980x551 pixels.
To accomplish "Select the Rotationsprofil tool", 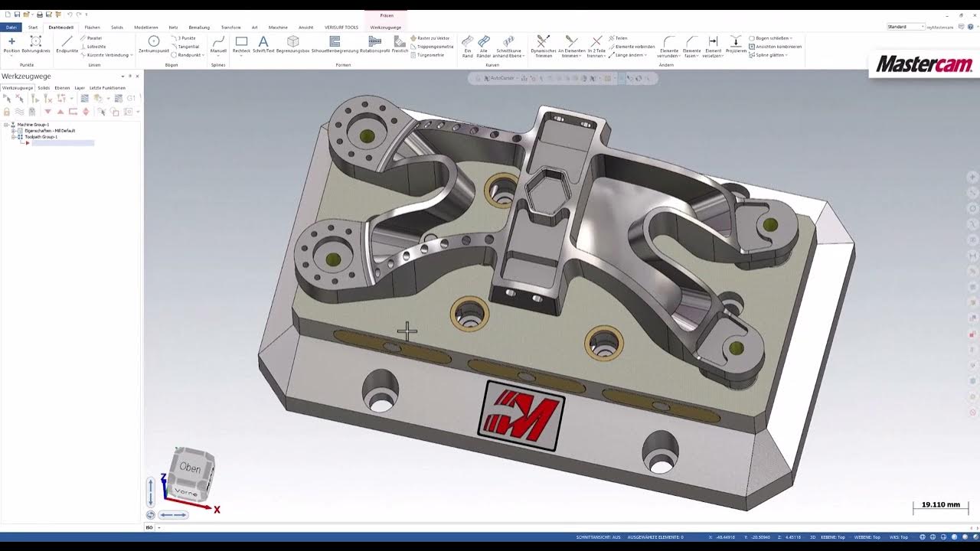I will click(x=374, y=44).
